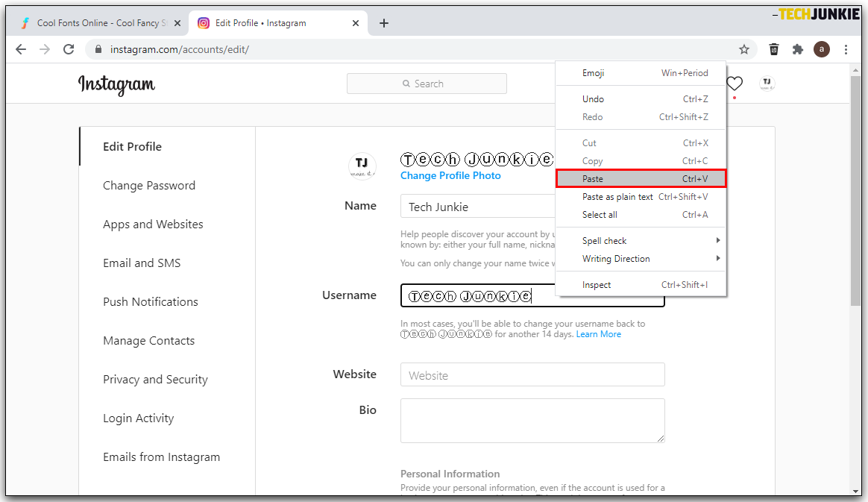Viewport: 868px width, 502px height.
Task: Choose Inspect from the context menu
Action: click(641, 284)
